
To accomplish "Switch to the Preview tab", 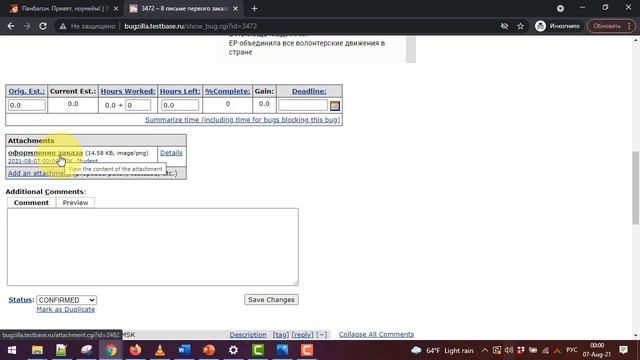I will pos(75,203).
